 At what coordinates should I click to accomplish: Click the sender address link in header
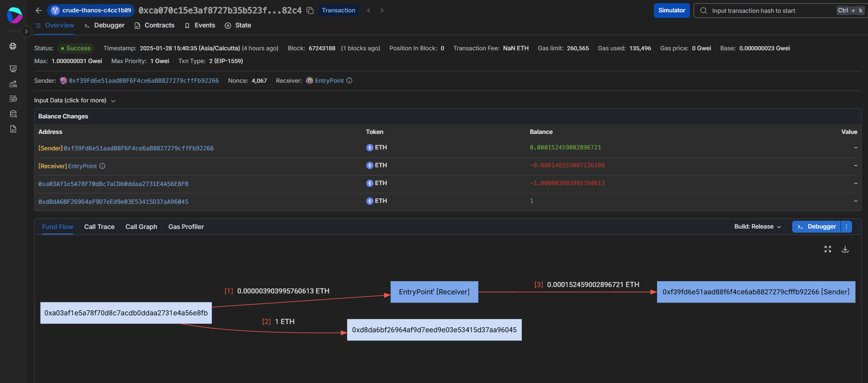click(144, 80)
